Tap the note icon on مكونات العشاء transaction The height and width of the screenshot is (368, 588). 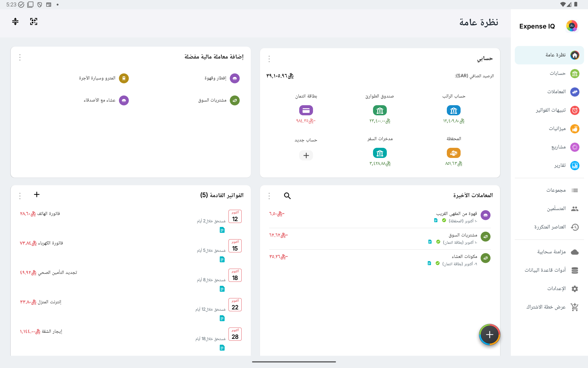429,263
